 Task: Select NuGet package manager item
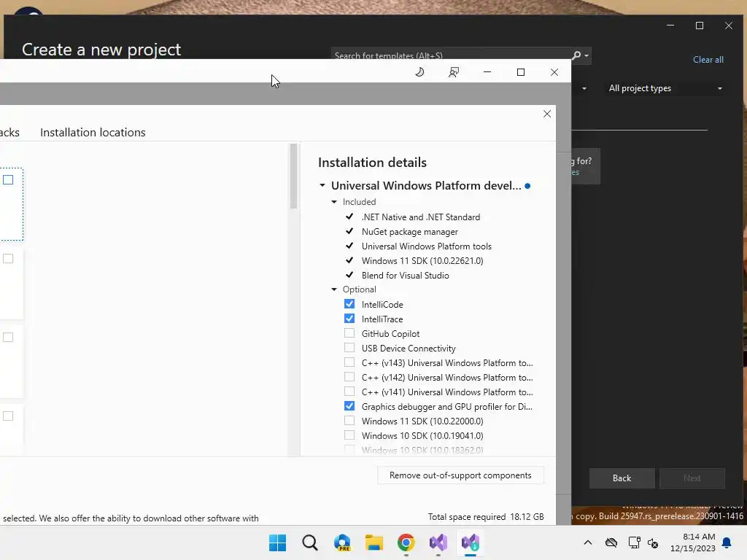[410, 232]
